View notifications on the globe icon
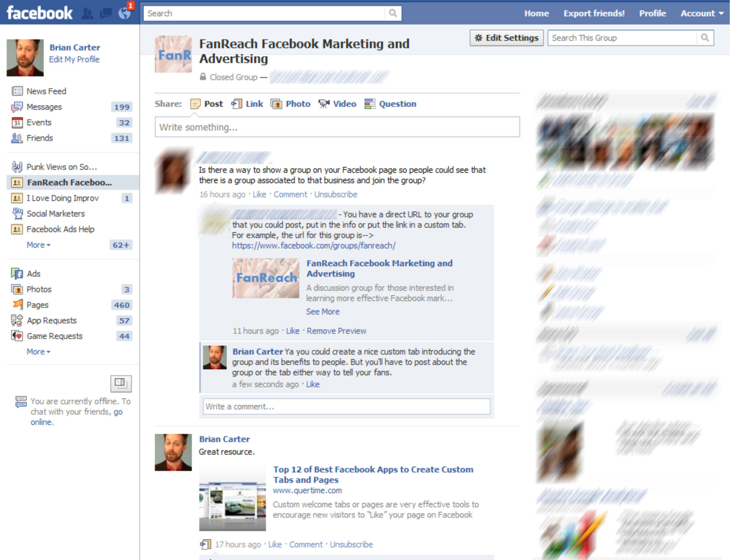The height and width of the screenshot is (560, 731). click(x=124, y=13)
